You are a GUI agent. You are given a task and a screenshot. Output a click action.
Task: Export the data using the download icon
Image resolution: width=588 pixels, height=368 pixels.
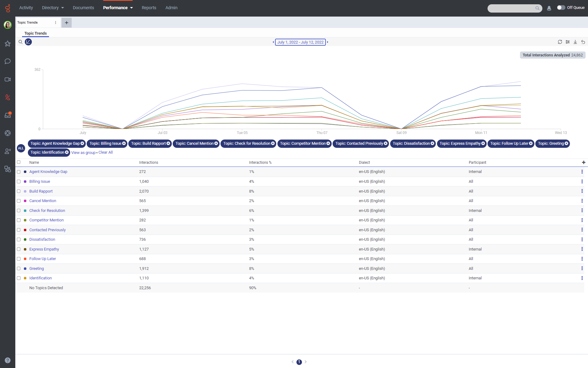coord(575,42)
